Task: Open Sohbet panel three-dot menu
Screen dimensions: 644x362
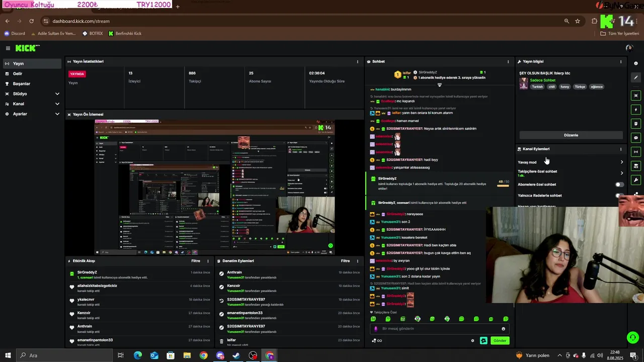Action: [508, 61]
